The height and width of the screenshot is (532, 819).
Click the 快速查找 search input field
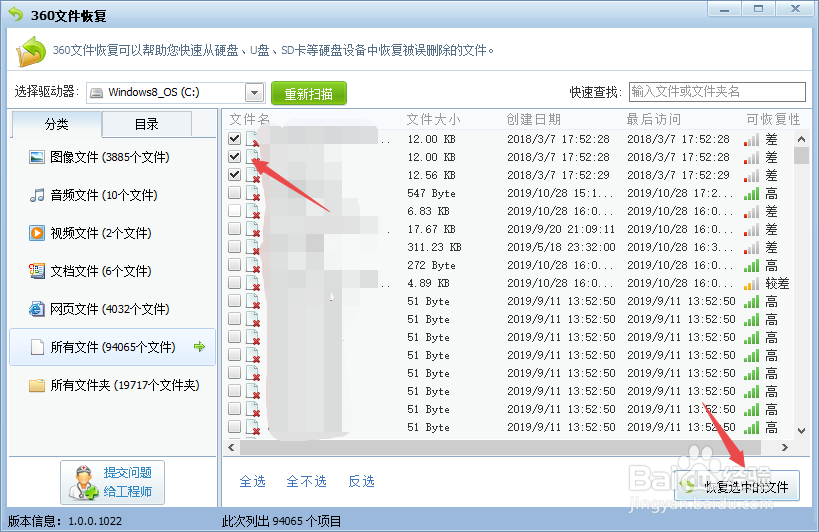tap(717, 92)
